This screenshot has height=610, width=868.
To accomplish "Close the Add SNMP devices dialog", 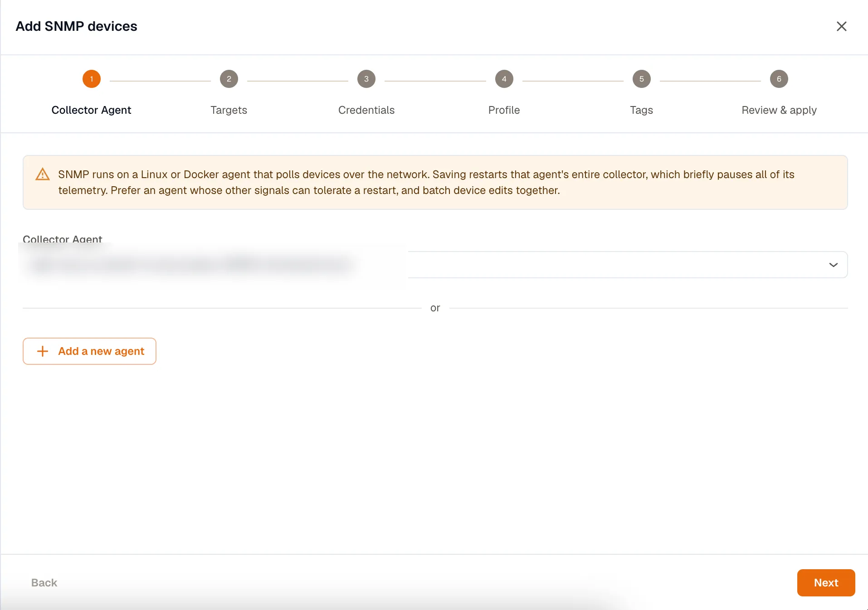I will (x=841, y=26).
